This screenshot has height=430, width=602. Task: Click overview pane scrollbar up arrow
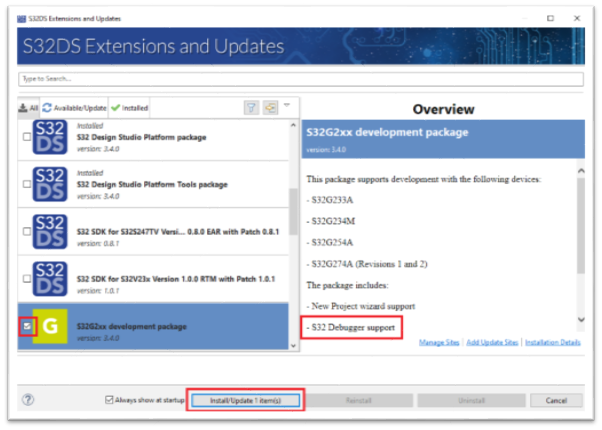tap(581, 171)
